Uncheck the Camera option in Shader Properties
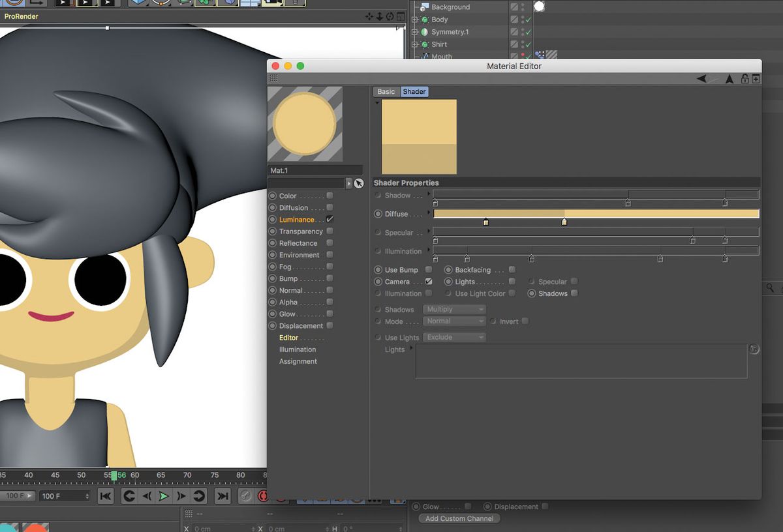Viewport: 783px width, 532px height. [x=428, y=282]
